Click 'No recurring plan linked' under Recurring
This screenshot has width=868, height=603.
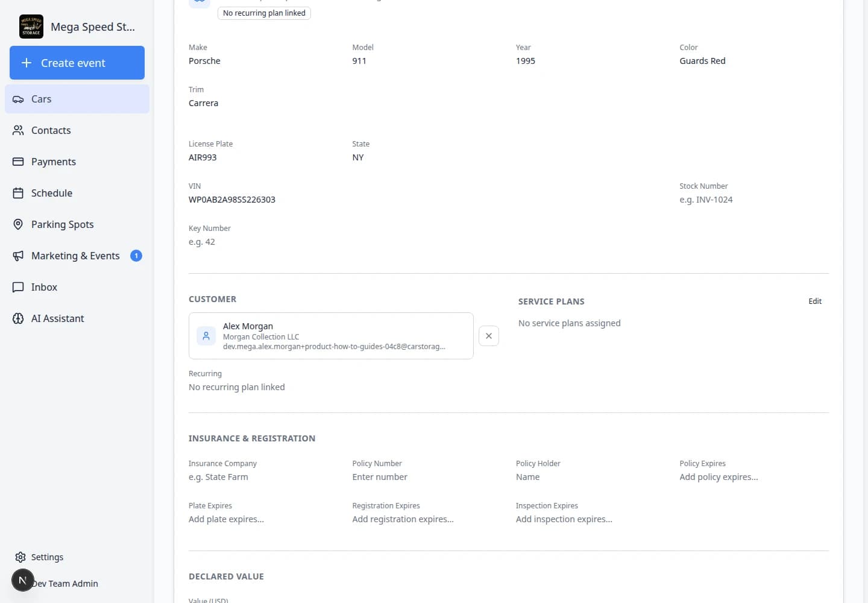point(237,387)
